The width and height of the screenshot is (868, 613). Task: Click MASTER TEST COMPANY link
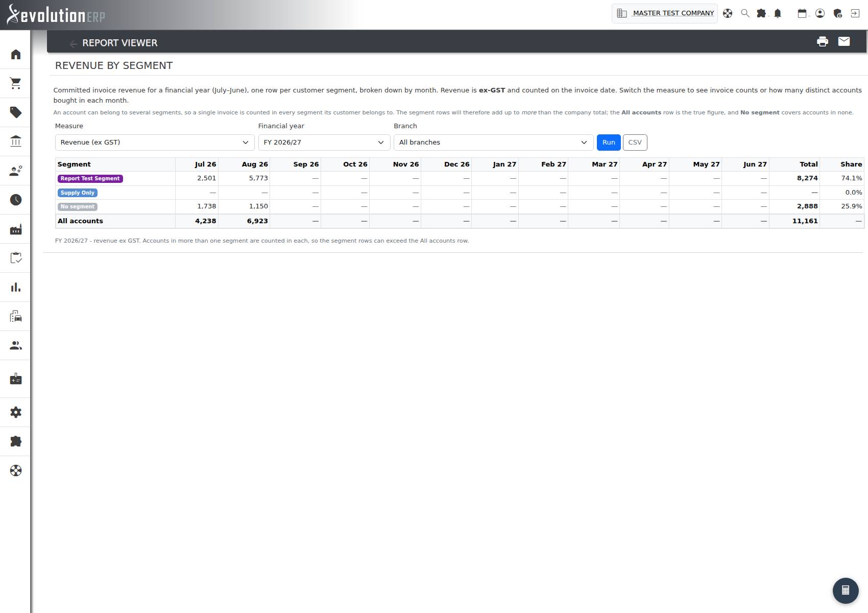673,13
